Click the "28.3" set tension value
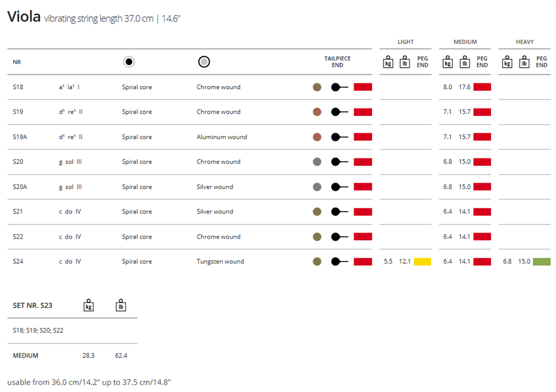Screen dimensions: 556x392 pyautogui.click(x=89, y=356)
